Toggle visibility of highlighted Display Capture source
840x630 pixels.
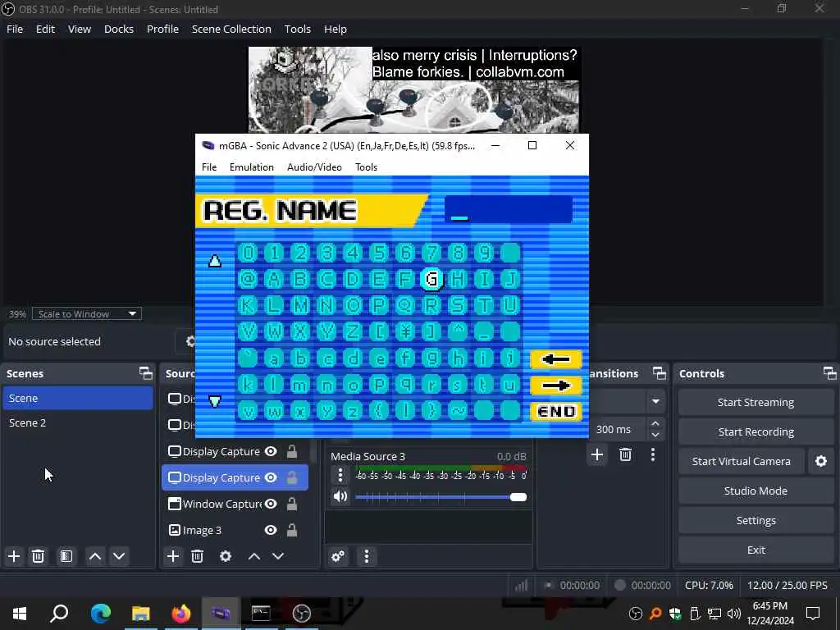tap(271, 478)
